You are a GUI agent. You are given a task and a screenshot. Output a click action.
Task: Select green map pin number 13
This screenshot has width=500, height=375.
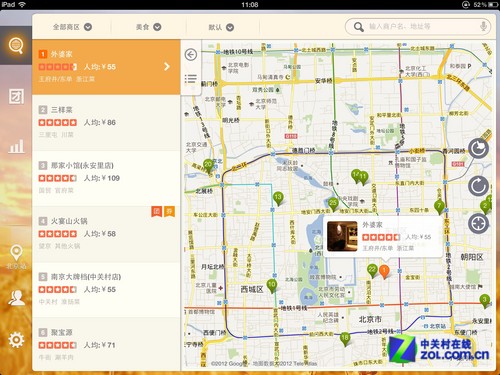(278, 198)
